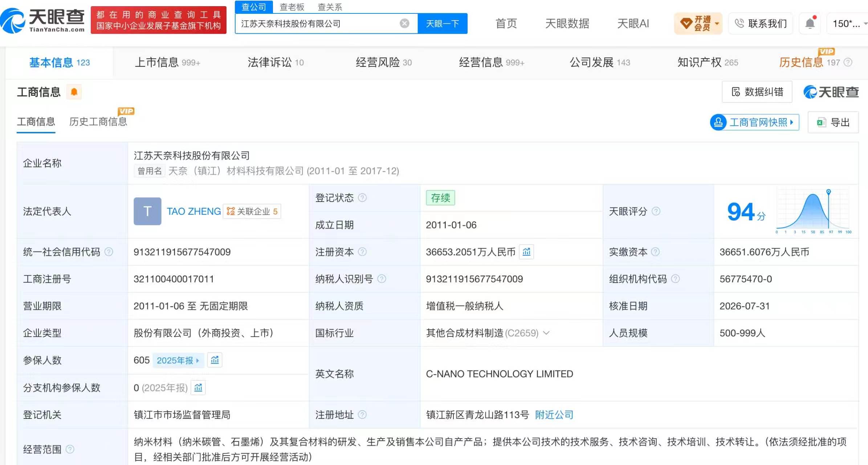This screenshot has width=868, height=465.
Task: Click the TianYanCha logo
Action: [42, 20]
